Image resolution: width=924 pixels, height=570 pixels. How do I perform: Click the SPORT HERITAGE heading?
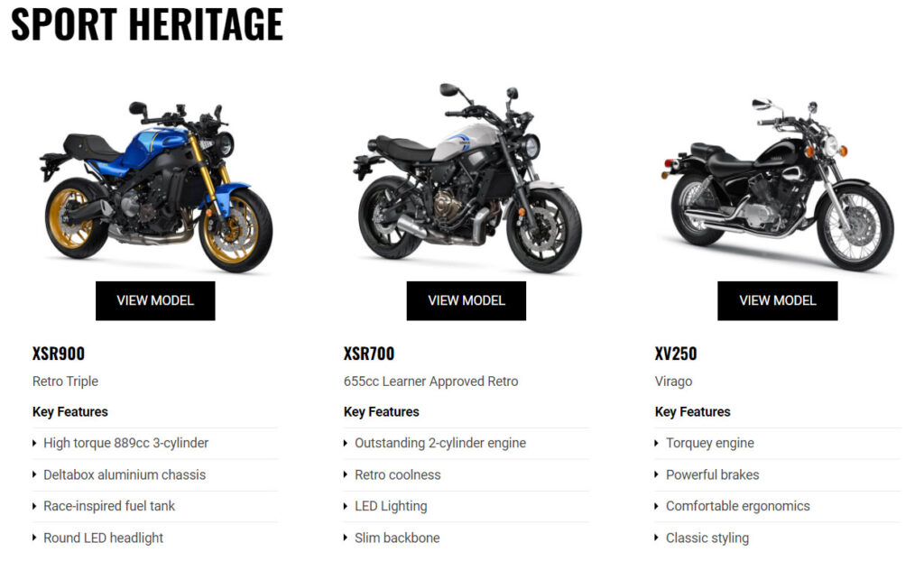tap(147, 24)
